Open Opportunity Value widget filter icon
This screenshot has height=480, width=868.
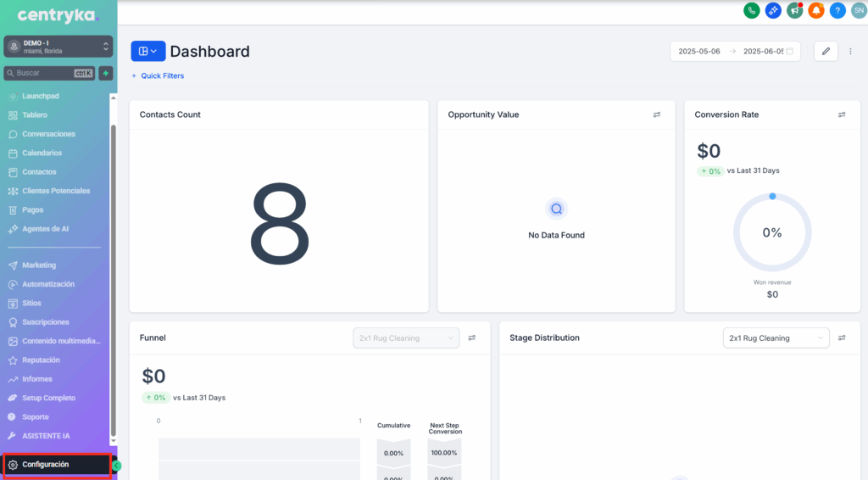657,114
